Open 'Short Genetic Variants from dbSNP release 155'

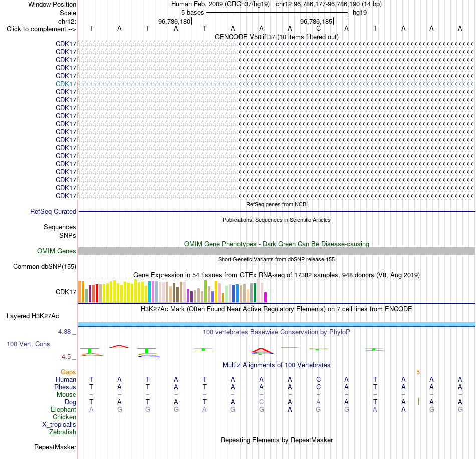[277, 259]
